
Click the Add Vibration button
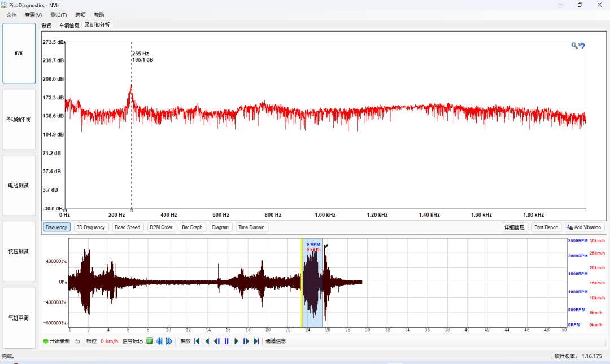(x=585, y=227)
